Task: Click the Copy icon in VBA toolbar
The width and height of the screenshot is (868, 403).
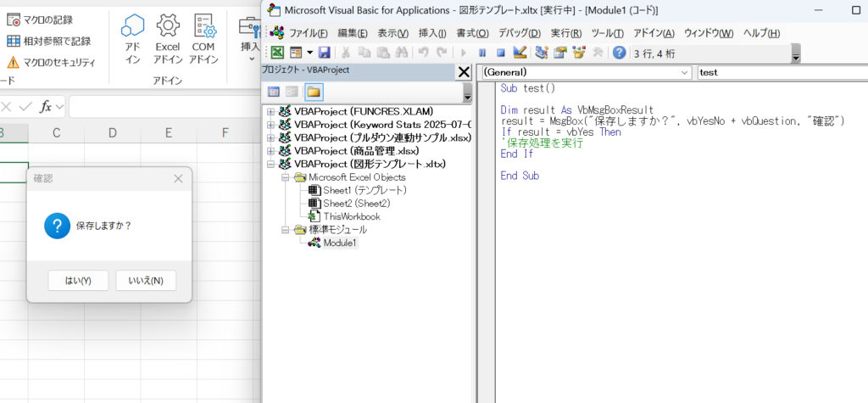Action: 364,53
